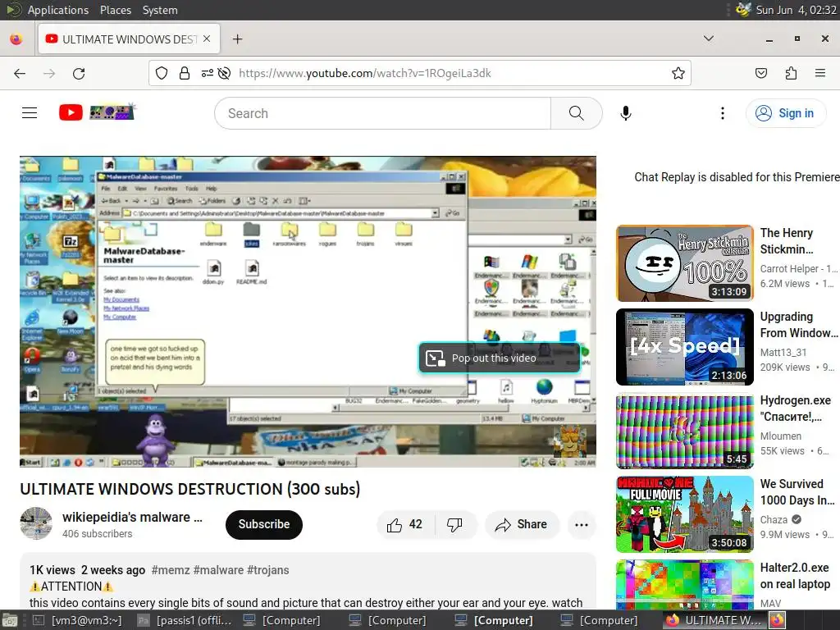
Task: Open the Firefox application menu
Action: pos(820,73)
